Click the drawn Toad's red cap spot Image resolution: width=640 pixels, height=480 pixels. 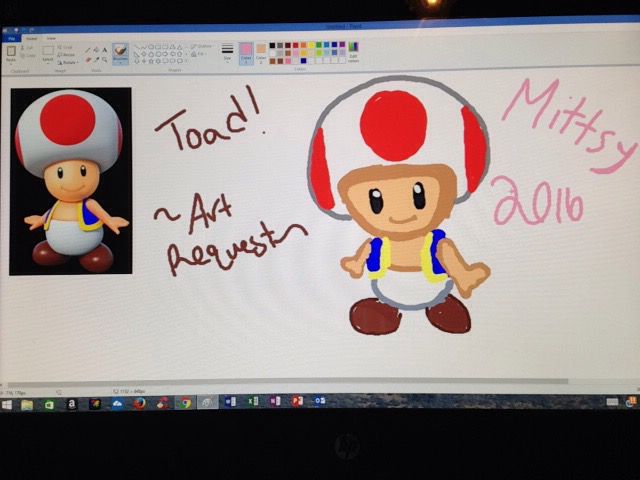point(394,125)
